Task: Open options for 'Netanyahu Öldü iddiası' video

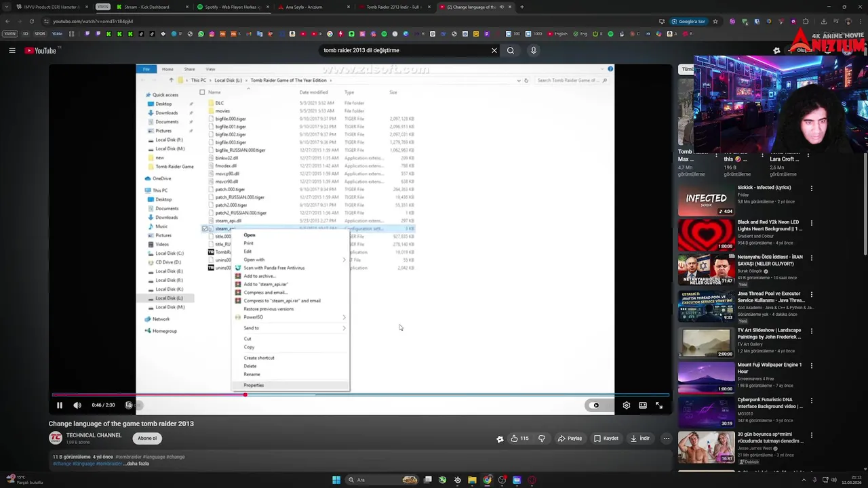Action: pos(812,258)
